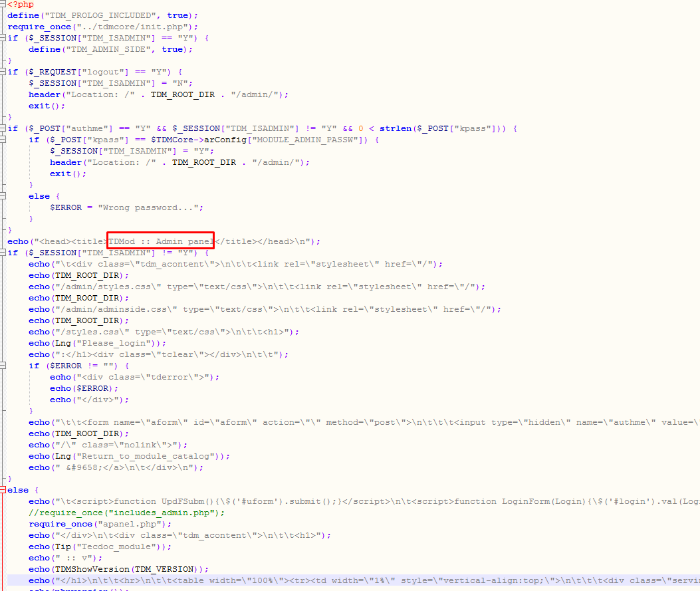
Task: Click the echo("</div>"); line
Action: coord(89,400)
